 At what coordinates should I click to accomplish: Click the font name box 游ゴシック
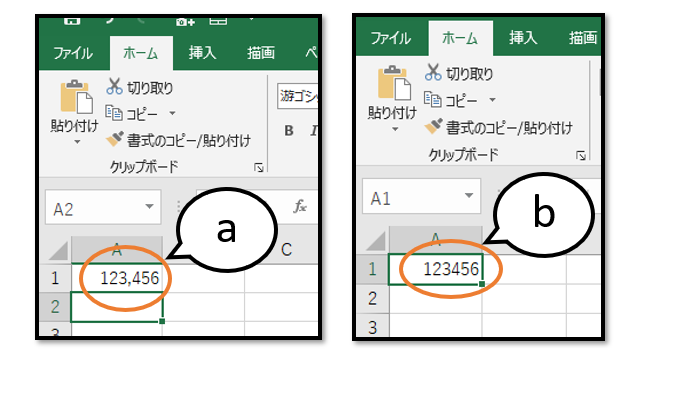click(x=298, y=96)
